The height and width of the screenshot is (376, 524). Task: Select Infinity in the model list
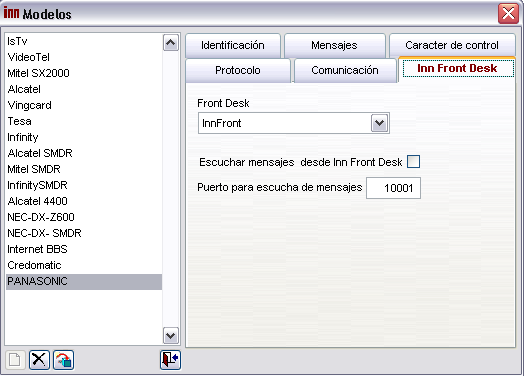point(84,137)
